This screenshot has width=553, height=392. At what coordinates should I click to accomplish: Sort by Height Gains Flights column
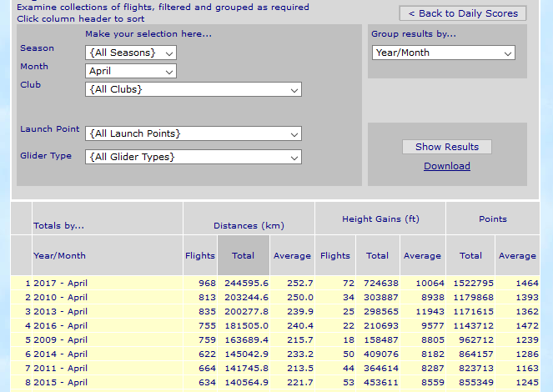pyautogui.click(x=335, y=256)
